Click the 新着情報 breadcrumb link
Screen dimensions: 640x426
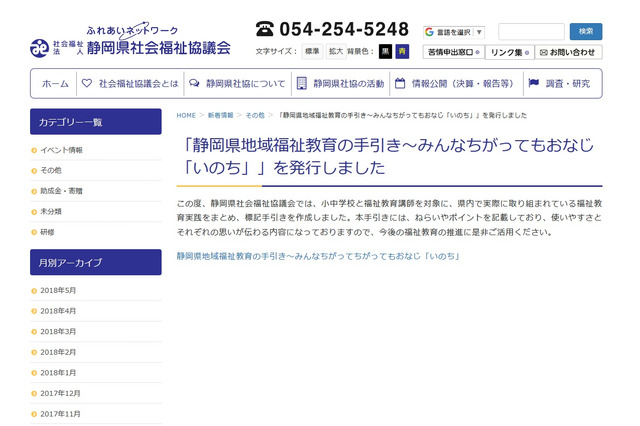[220, 115]
